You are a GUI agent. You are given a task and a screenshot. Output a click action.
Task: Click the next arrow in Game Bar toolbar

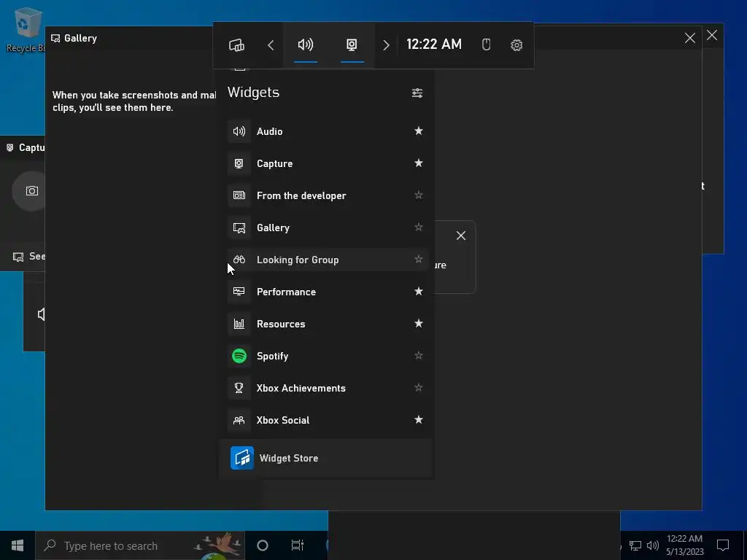[x=387, y=45]
